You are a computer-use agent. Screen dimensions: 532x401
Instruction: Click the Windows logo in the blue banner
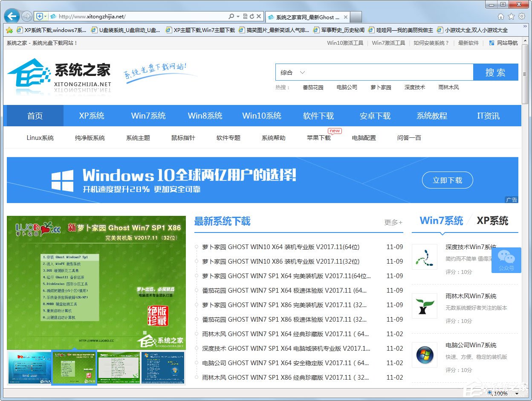(62, 180)
